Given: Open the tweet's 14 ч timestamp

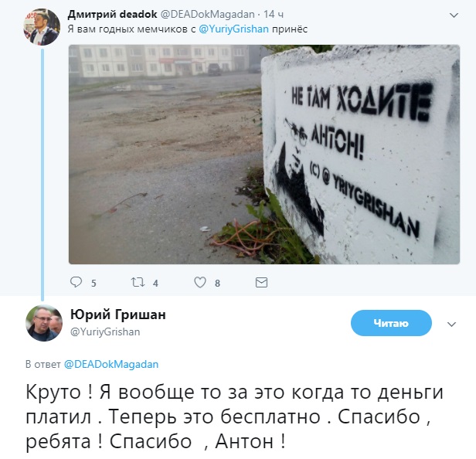Looking at the screenshot, I should click(274, 14).
